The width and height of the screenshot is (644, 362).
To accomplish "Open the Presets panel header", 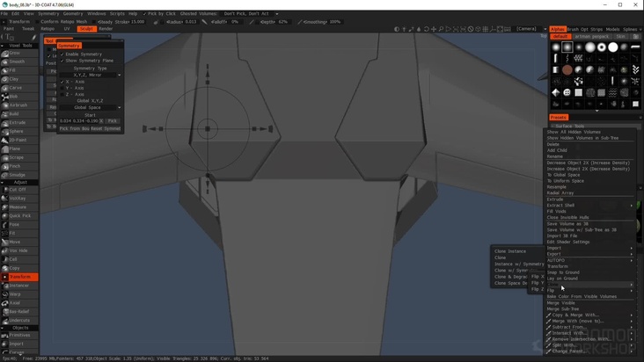I will (x=558, y=118).
